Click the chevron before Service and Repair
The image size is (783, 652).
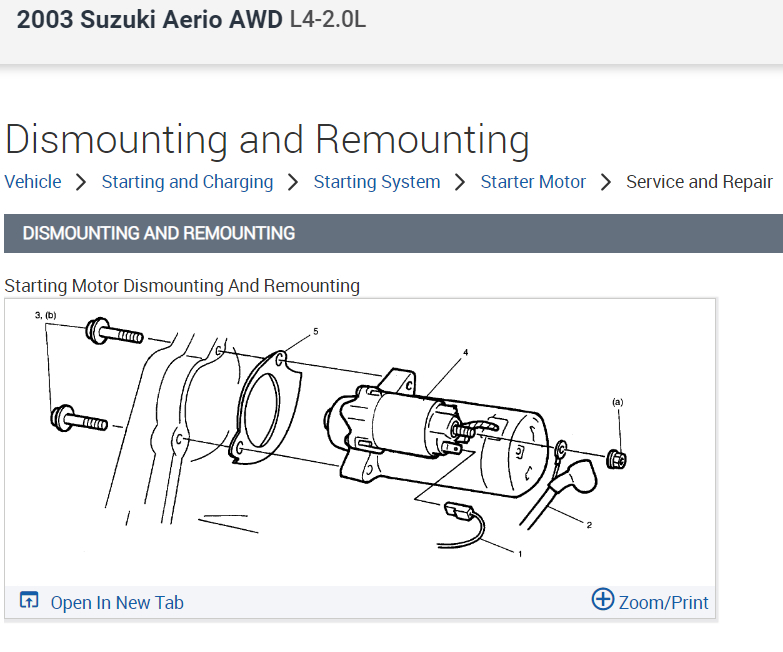point(606,182)
